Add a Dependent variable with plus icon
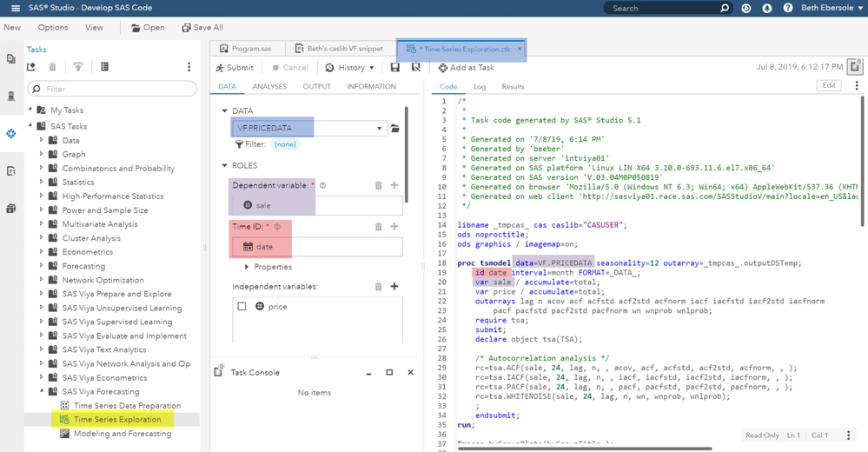 tap(394, 185)
